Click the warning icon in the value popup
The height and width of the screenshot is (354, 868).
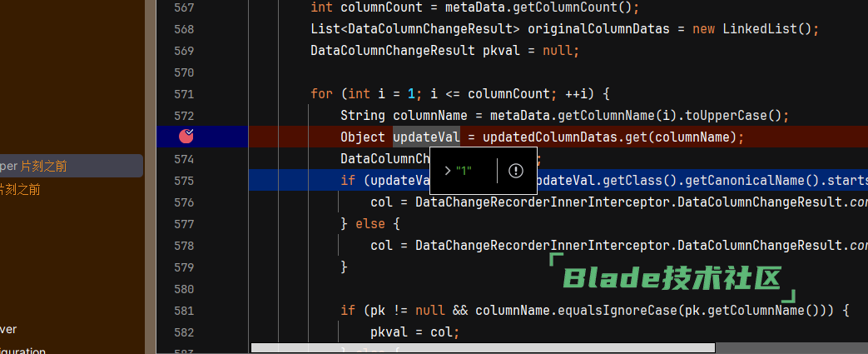516,171
